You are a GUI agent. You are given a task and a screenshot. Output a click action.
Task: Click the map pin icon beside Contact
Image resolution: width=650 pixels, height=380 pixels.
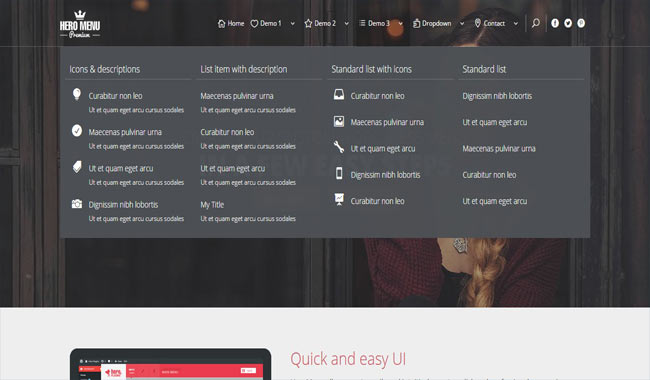coord(478,23)
